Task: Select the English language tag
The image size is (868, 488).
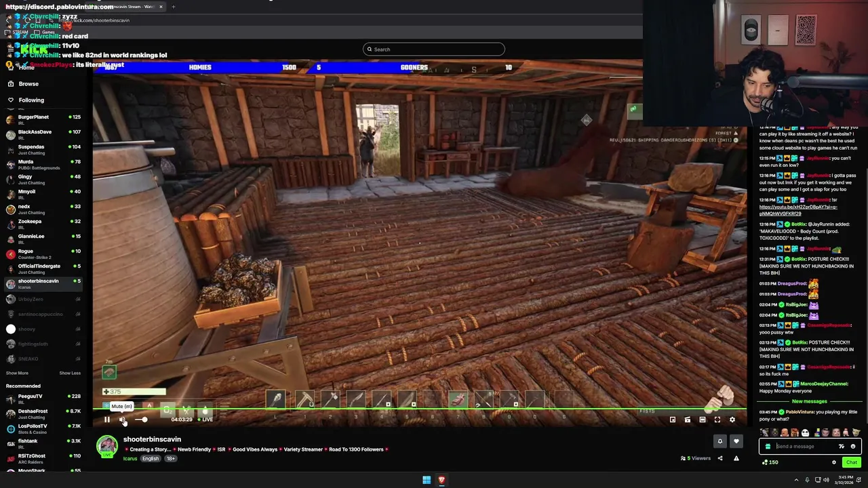Action: pyautogui.click(x=151, y=459)
